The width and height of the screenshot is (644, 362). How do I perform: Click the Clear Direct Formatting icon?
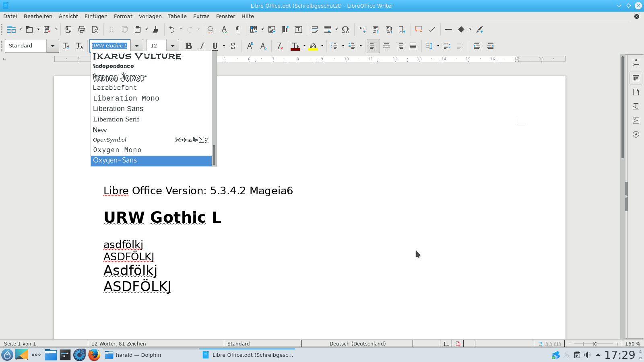(x=280, y=46)
